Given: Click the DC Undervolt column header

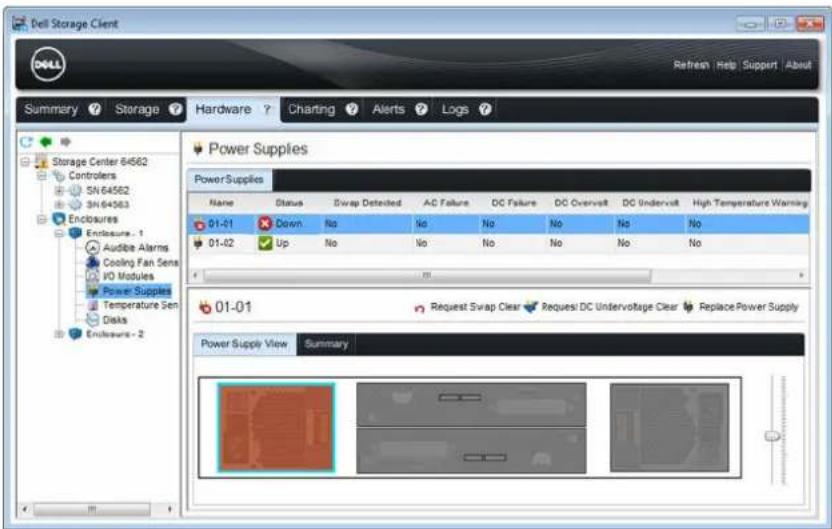Looking at the screenshot, I should coord(651,203).
